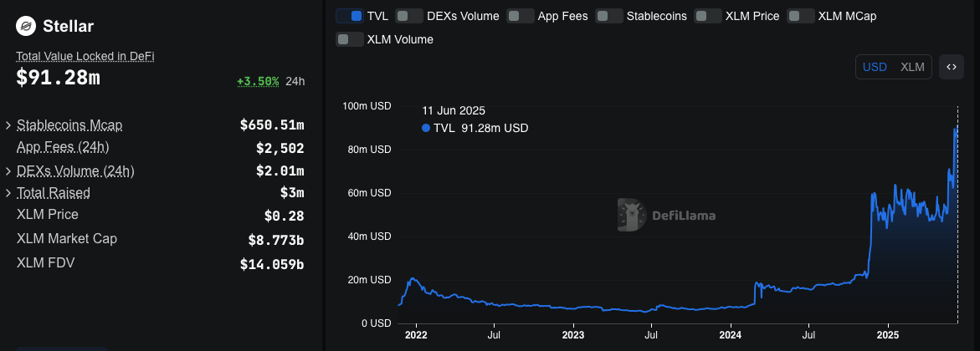Click the Total Value Locked in DeFi label
980x351 pixels.
pos(85,56)
